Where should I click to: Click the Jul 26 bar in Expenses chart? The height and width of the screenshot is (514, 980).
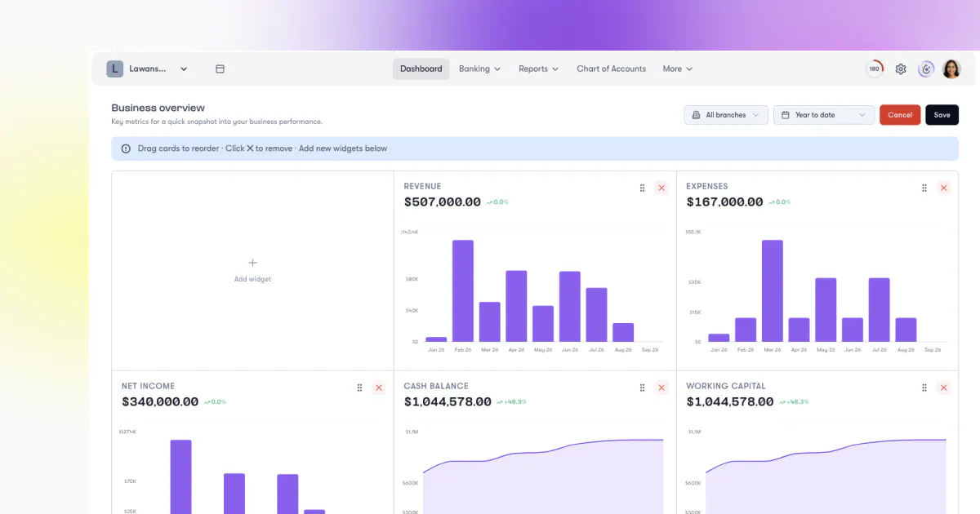pyautogui.click(x=880, y=310)
